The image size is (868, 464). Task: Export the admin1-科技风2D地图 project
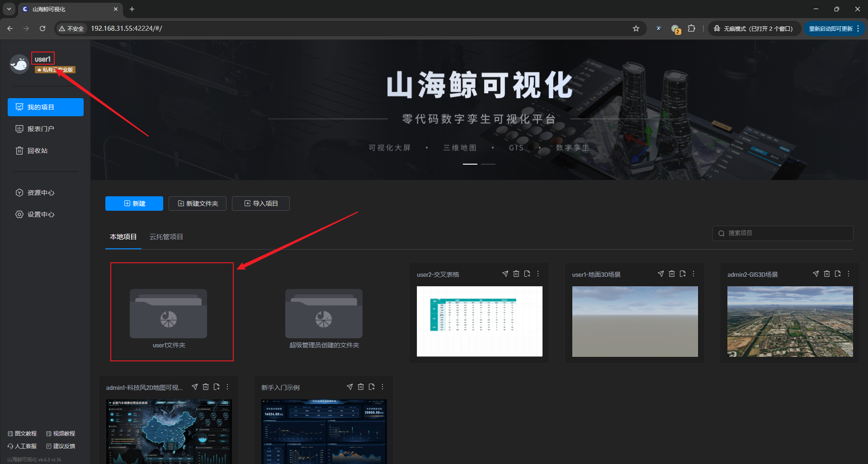click(217, 387)
